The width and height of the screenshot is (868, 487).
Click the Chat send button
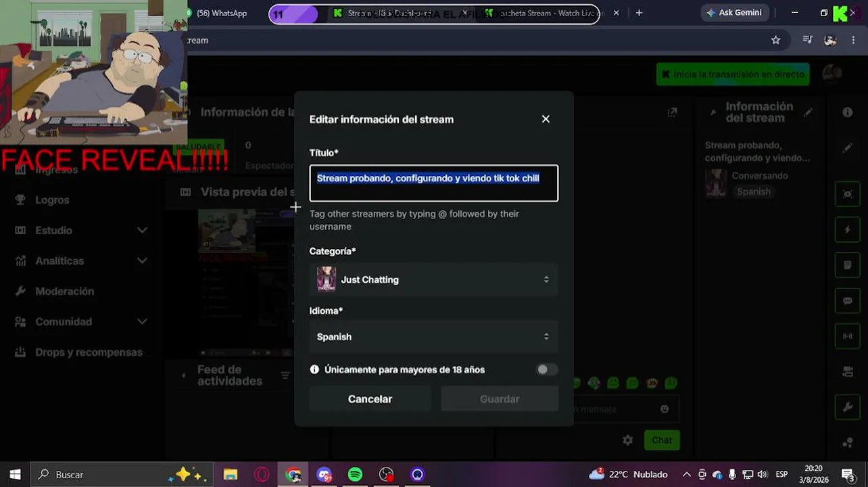click(662, 440)
